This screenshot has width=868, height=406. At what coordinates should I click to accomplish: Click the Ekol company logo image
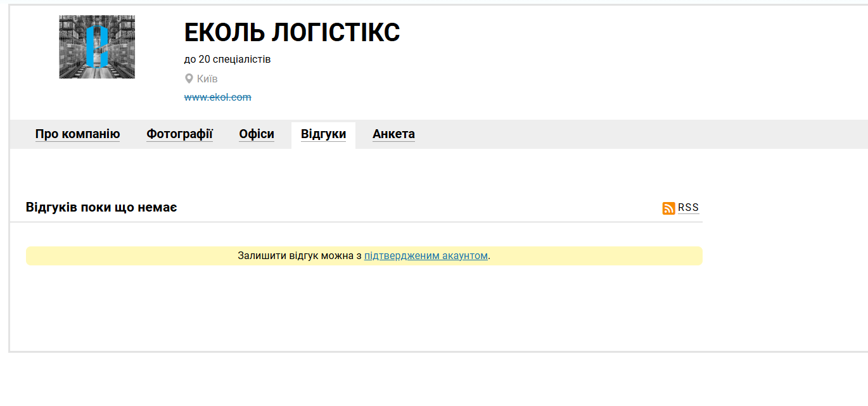pos(97,47)
